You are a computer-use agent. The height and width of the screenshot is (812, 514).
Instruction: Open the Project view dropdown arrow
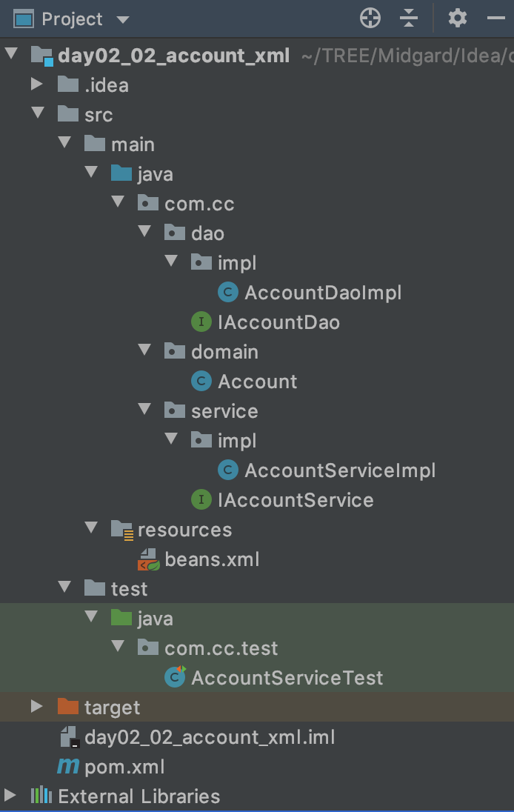coord(123,19)
